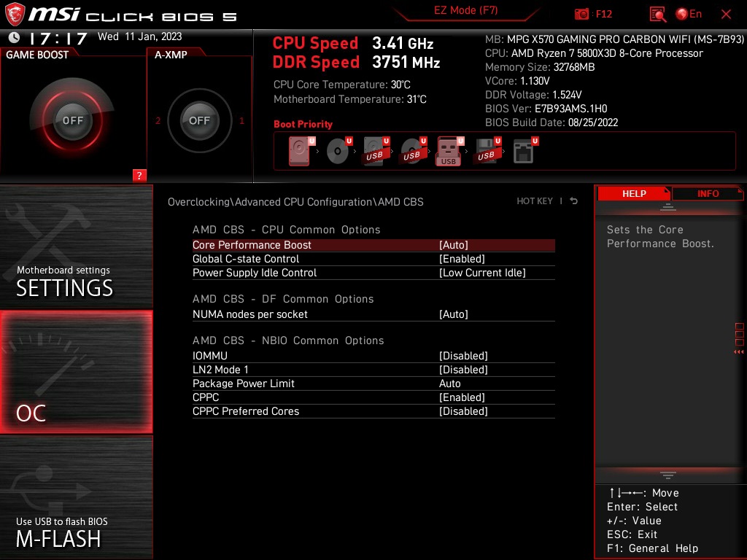Select A-XMP profile 1
Viewport: 747px width, 560px height.
(x=242, y=120)
